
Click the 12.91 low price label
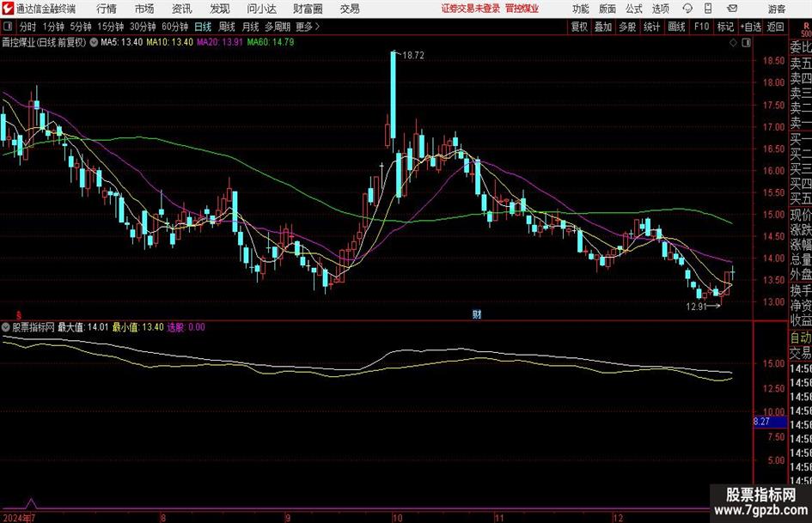click(x=697, y=307)
